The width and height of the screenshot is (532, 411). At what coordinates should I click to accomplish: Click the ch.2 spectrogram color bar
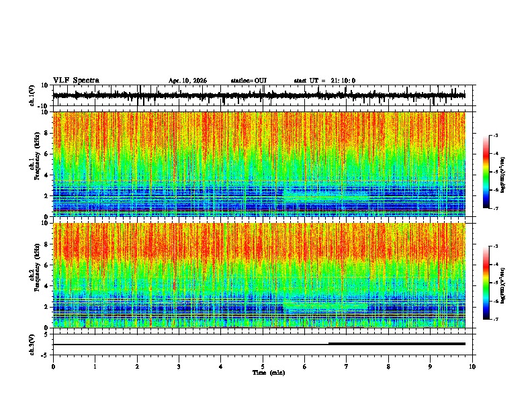click(486, 283)
